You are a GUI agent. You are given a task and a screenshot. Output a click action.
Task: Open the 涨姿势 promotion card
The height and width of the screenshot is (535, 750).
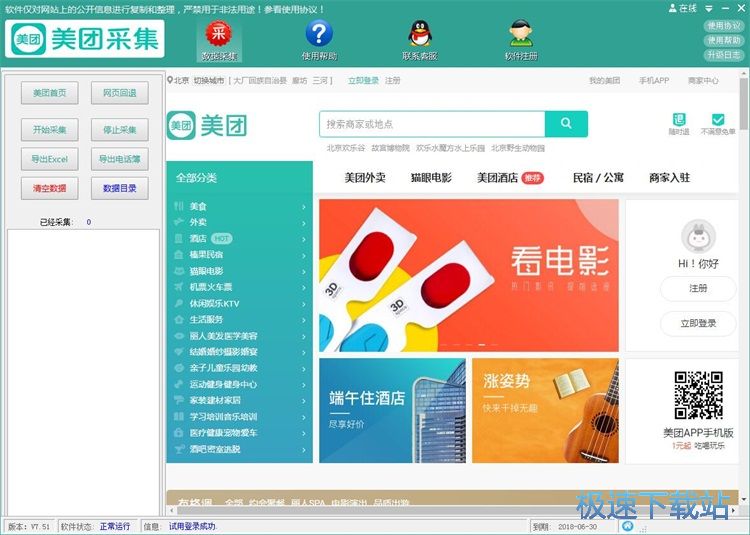(545, 411)
